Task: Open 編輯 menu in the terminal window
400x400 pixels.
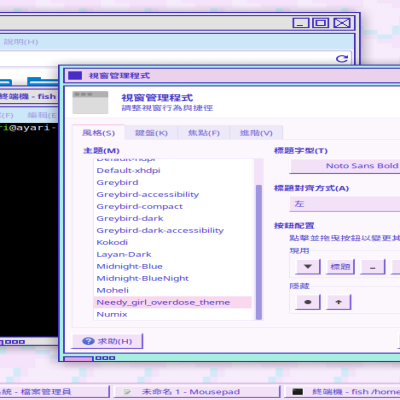Action: click(42, 115)
